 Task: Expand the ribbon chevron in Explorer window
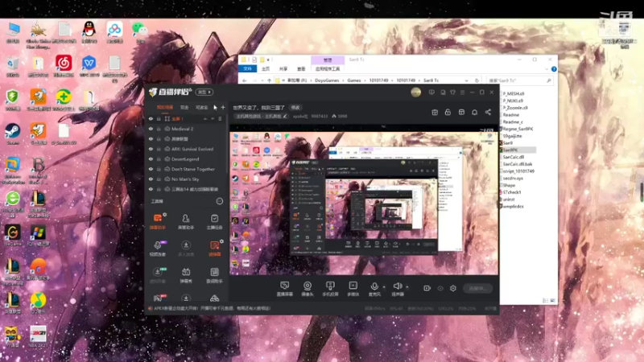[547, 69]
